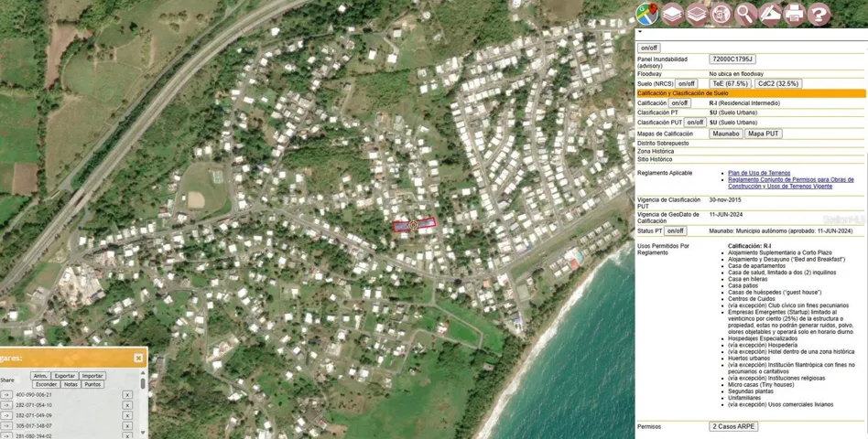868x439 pixels.
Task: Open the 2 Casos ARPE permits button
Action: [x=734, y=426]
